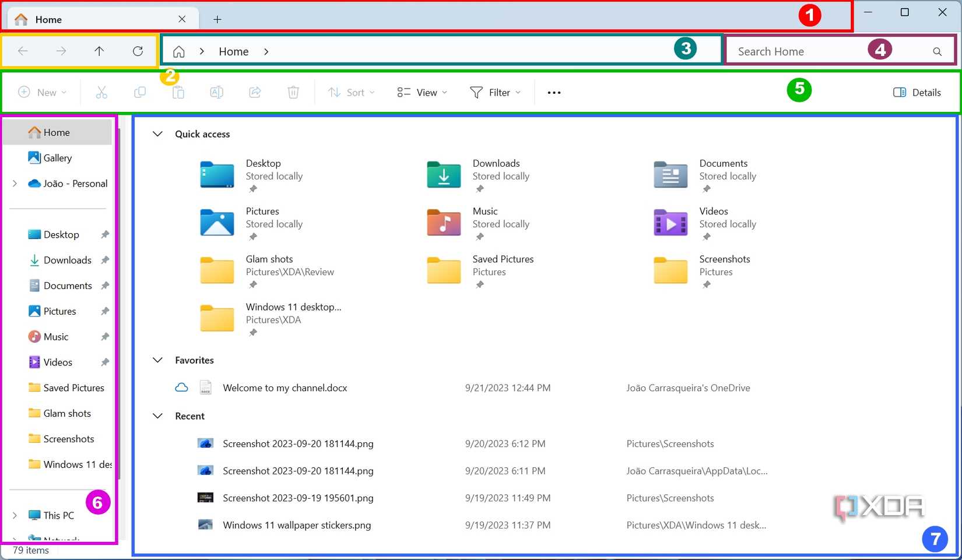Open Gallery from the sidebar
Viewport: 962px width, 560px height.
[x=57, y=157]
